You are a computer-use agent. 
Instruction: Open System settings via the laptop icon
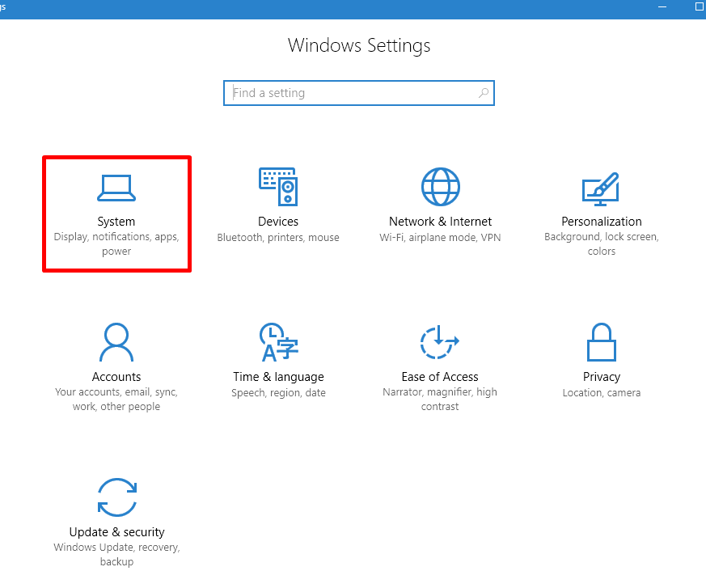pyautogui.click(x=116, y=188)
